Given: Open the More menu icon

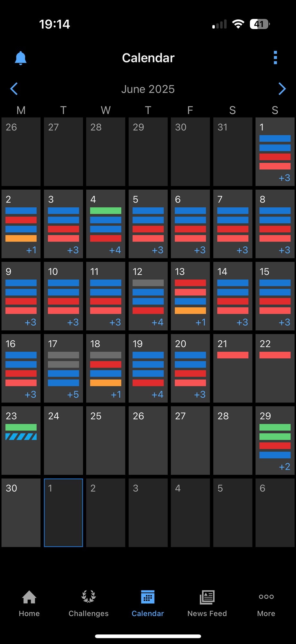Looking at the screenshot, I should point(266,597).
